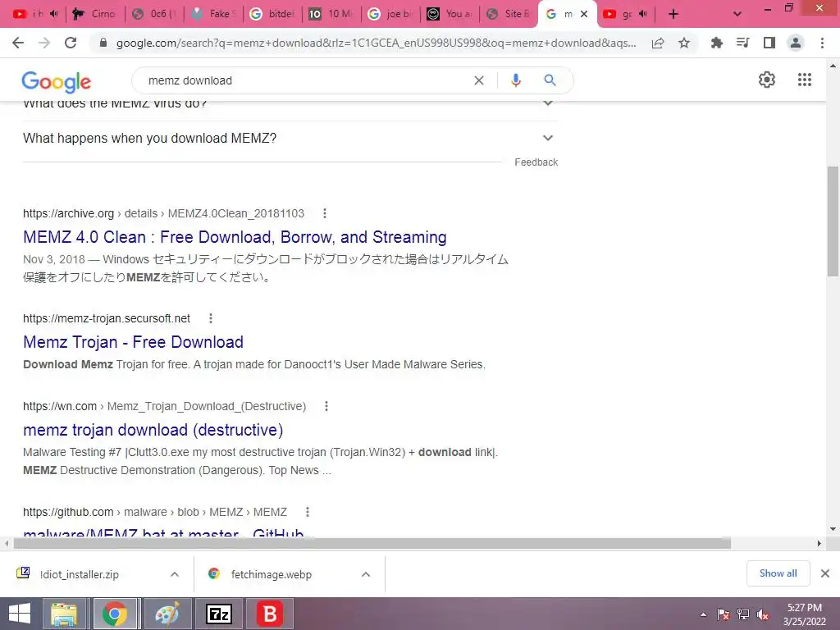The height and width of the screenshot is (630, 840).
Task: Switch to the joe biden Google tab
Action: pos(390,14)
